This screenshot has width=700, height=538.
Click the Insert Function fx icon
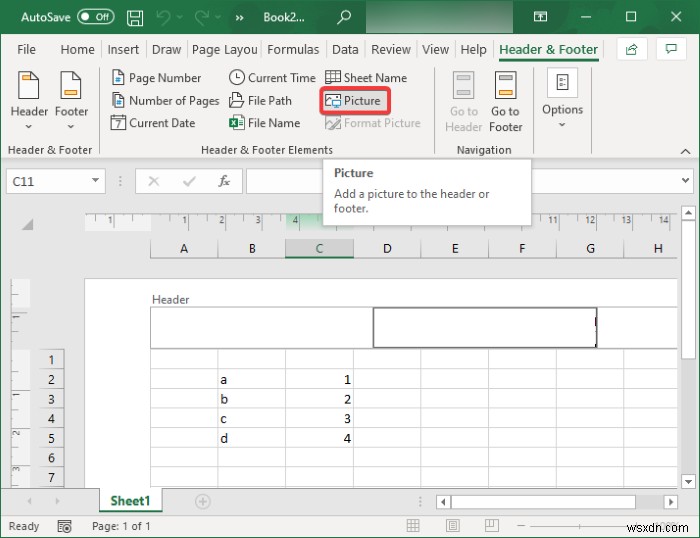point(224,181)
